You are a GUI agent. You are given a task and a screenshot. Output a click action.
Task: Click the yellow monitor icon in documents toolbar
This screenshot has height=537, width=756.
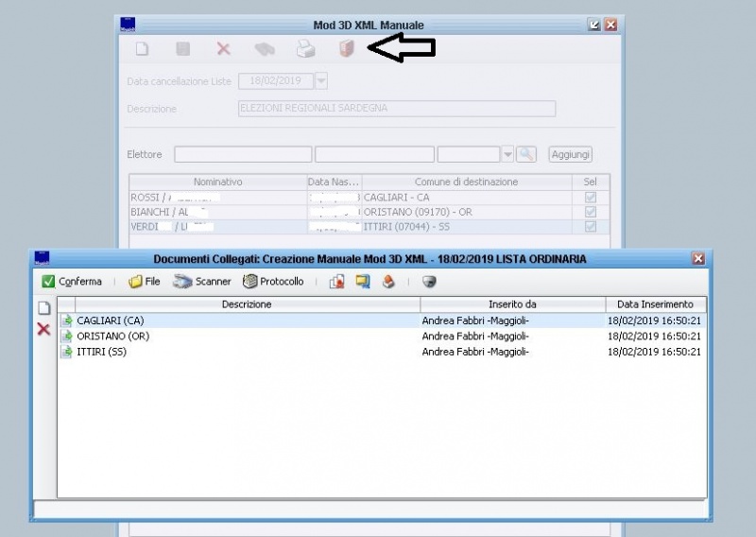(x=363, y=282)
